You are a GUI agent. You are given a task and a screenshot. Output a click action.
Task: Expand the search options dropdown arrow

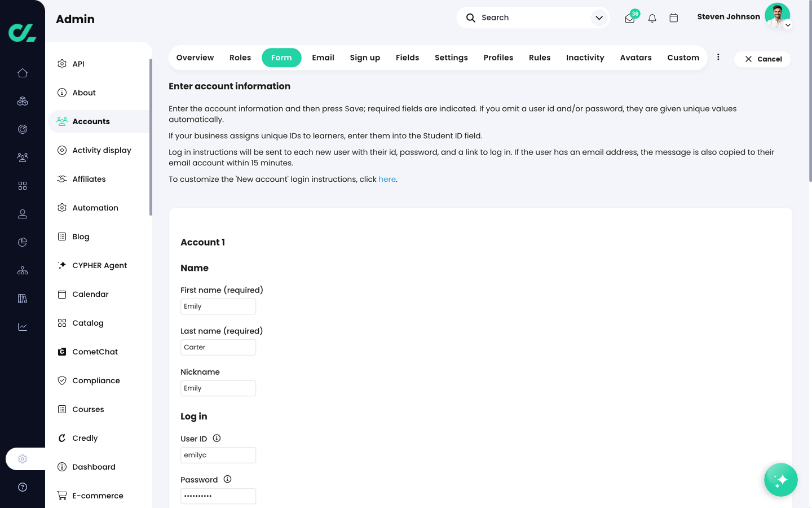tap(599, 18)
